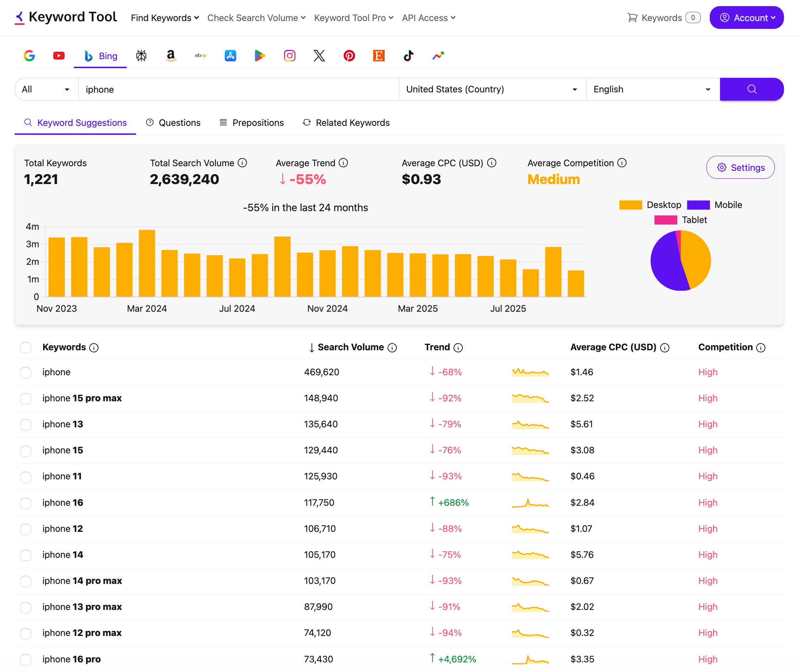
Task: Open the Google keyword source tab
Action: tap(29, 56)
